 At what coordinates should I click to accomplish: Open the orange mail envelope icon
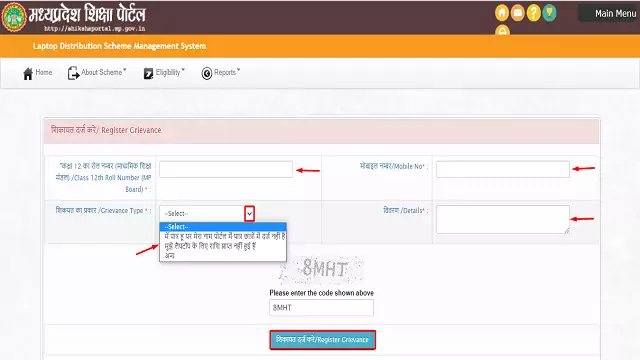[x=518, y=13]
